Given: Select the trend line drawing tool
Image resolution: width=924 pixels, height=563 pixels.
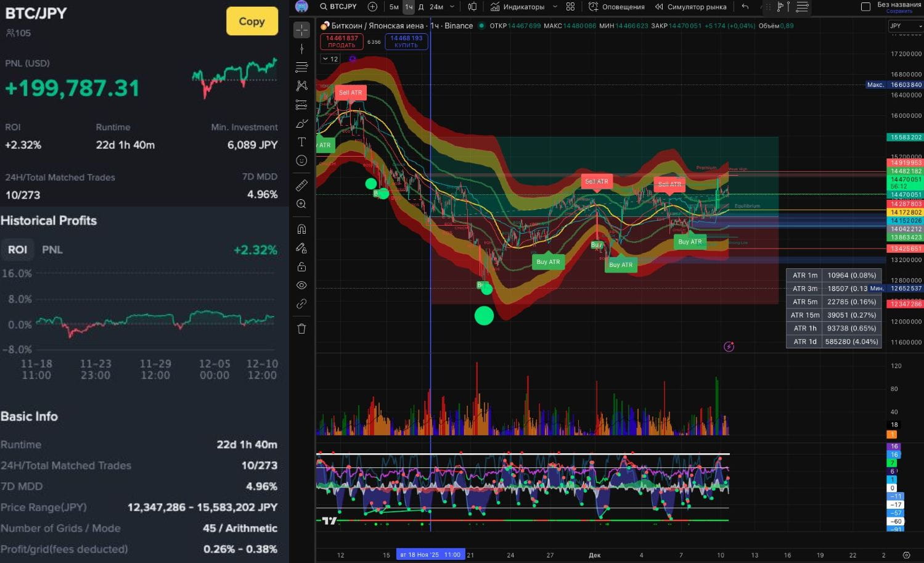Looking at the screenshot, I should [x=301, y=49].
